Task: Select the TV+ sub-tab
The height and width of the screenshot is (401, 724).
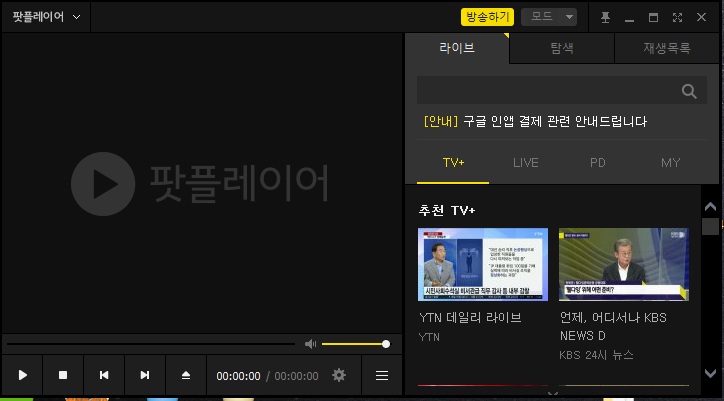Action: [x=453, y=163]
